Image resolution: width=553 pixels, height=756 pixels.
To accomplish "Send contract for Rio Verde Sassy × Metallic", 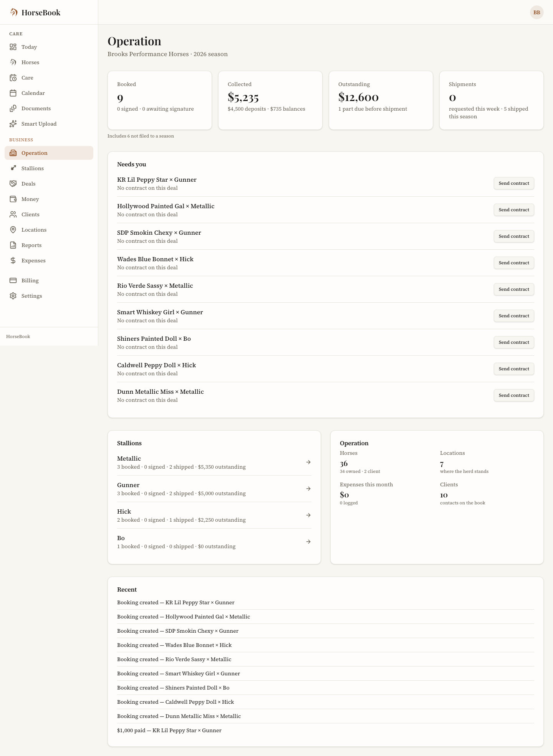I will tap(514, 289).
